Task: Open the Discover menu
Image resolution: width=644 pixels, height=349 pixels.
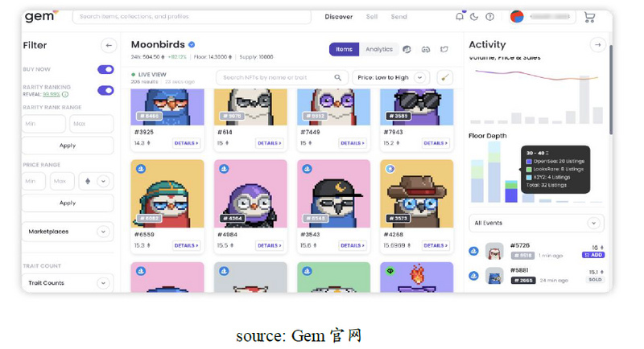Action: click(x=338, y=17)
